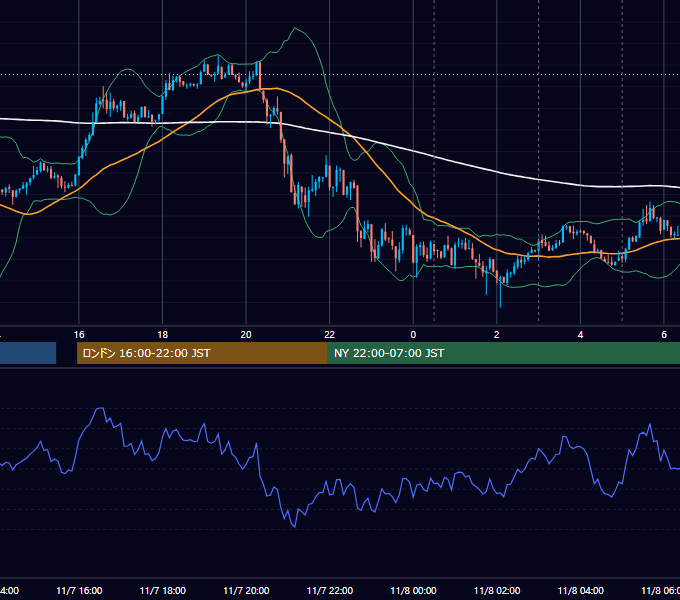This screenshot has height=600, width=680.
Task: Click the 22 hour axis label
Action: pyautogui.click(x=330, y=335)
